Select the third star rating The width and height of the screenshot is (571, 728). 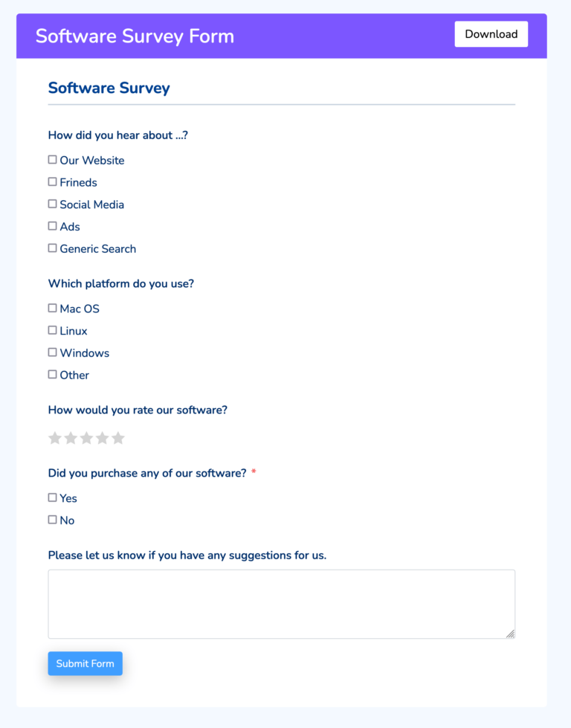(86, 438)
